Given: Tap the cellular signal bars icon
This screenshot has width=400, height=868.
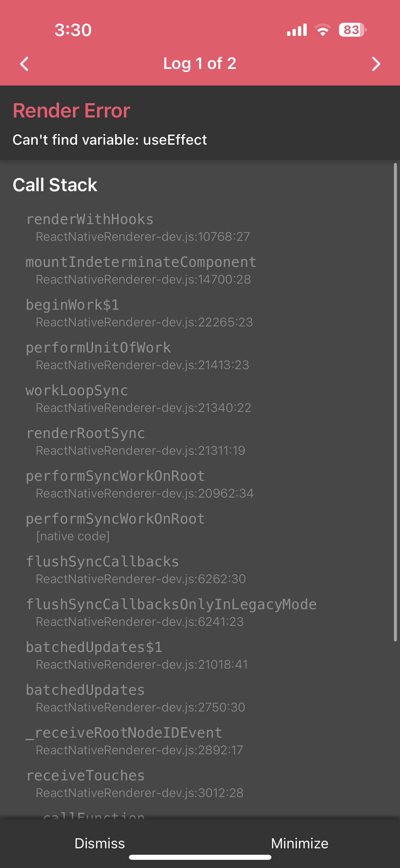Looking at the screenshot, I should pos(297,30).
